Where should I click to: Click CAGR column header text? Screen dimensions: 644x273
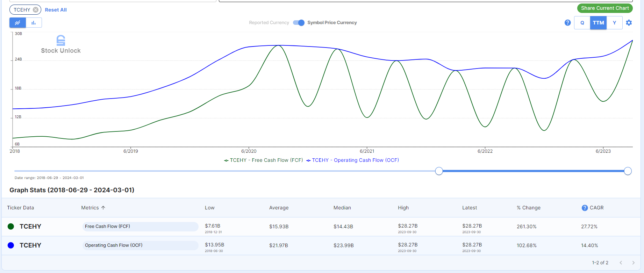click(597, 208)
